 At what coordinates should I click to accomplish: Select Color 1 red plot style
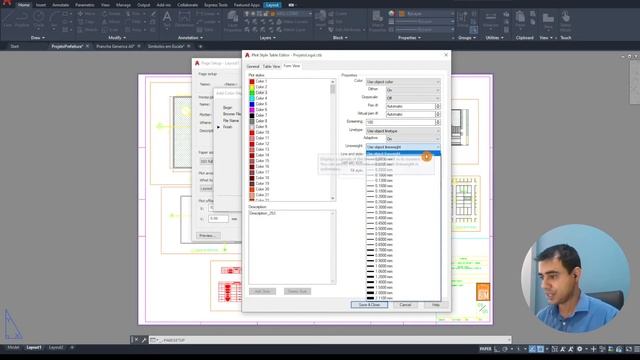click(259, 82)
